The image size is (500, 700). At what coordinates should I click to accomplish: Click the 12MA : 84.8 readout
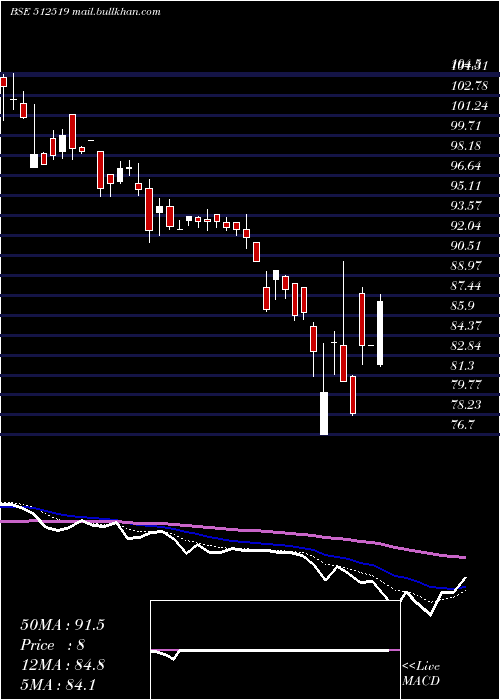tap(62, 665)
